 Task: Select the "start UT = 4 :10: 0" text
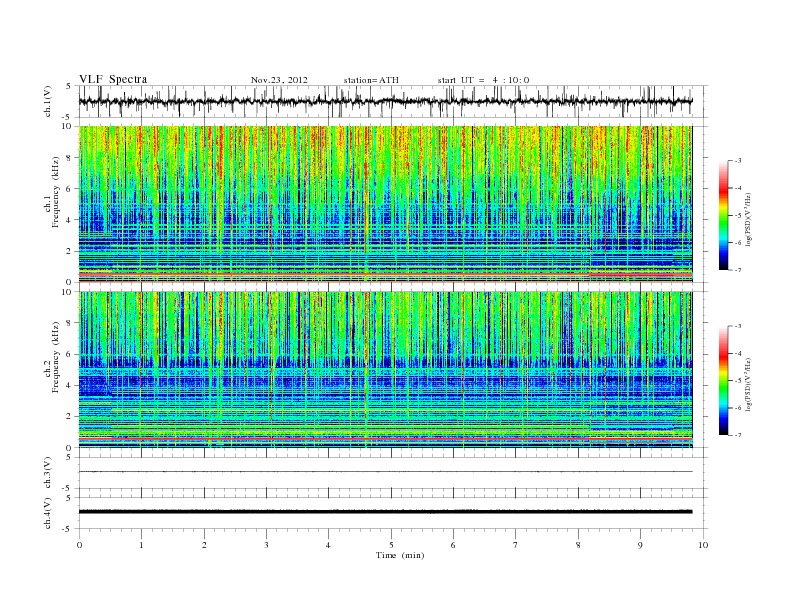click(483, 80)
